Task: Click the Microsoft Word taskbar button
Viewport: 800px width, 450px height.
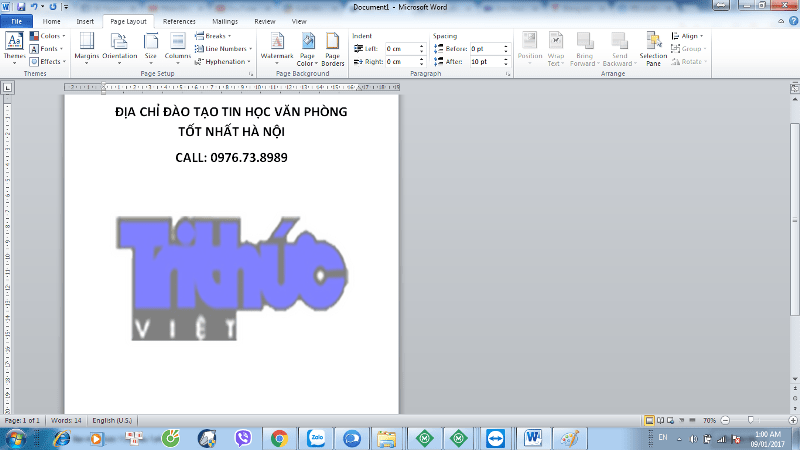Action: tap(533, 438)
